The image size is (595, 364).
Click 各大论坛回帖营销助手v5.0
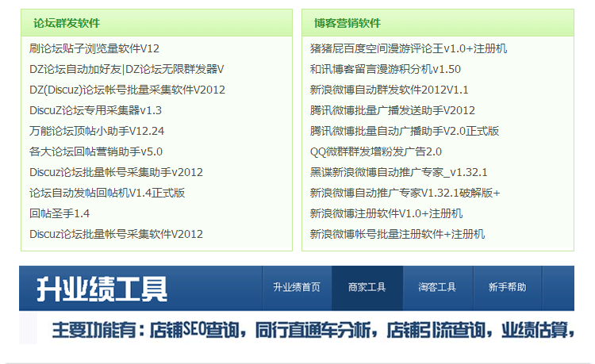point(96,151)
